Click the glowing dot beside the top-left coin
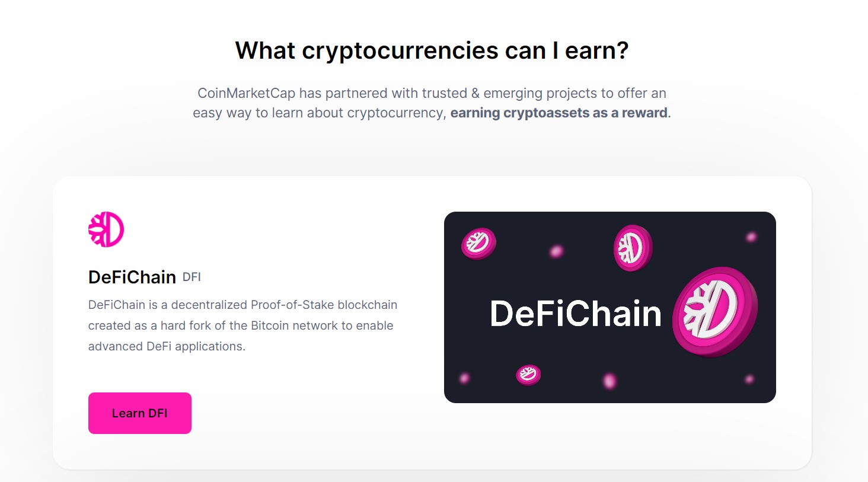The width and height of the screenshot is (868, 482). tap(556, 251)
